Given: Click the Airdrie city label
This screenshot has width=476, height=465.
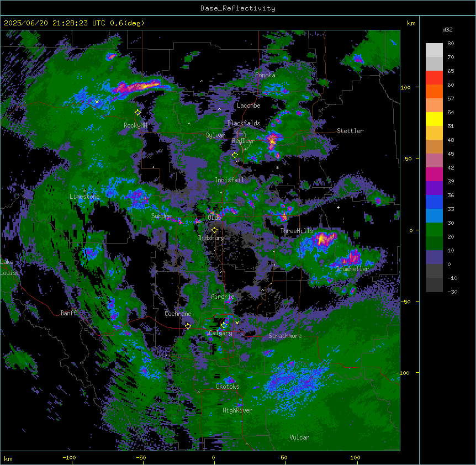Looking at the screenshot, I should click(223, 297).
